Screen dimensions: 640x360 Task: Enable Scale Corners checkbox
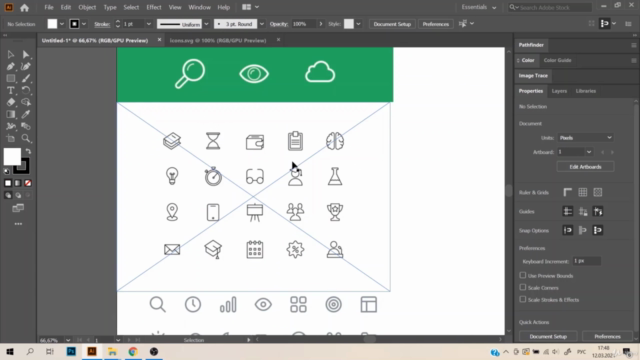point(523,287)
